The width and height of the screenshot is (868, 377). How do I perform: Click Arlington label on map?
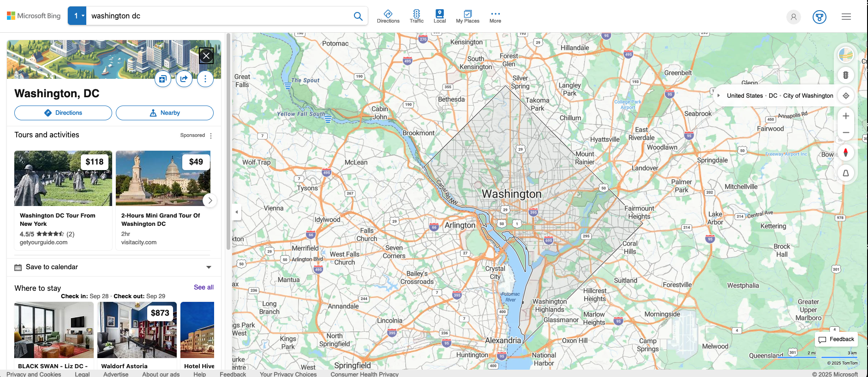point(460,225)
